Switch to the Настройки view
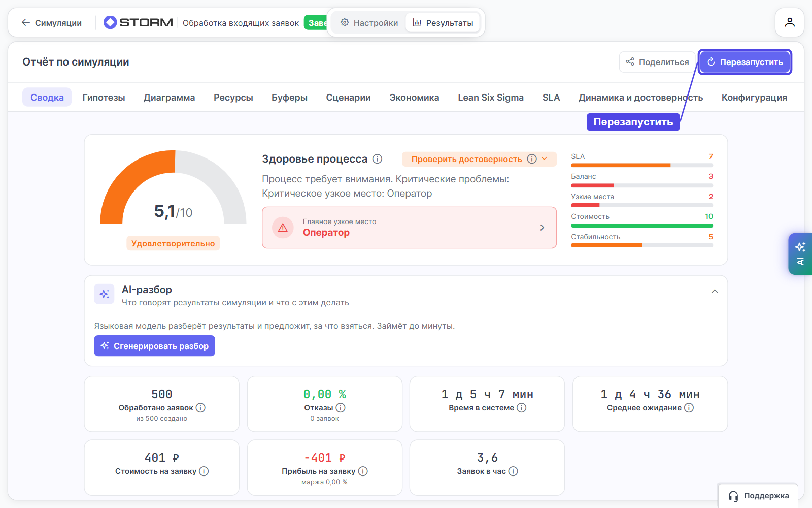This screenshot has width=812, height=508. [369, 23]
